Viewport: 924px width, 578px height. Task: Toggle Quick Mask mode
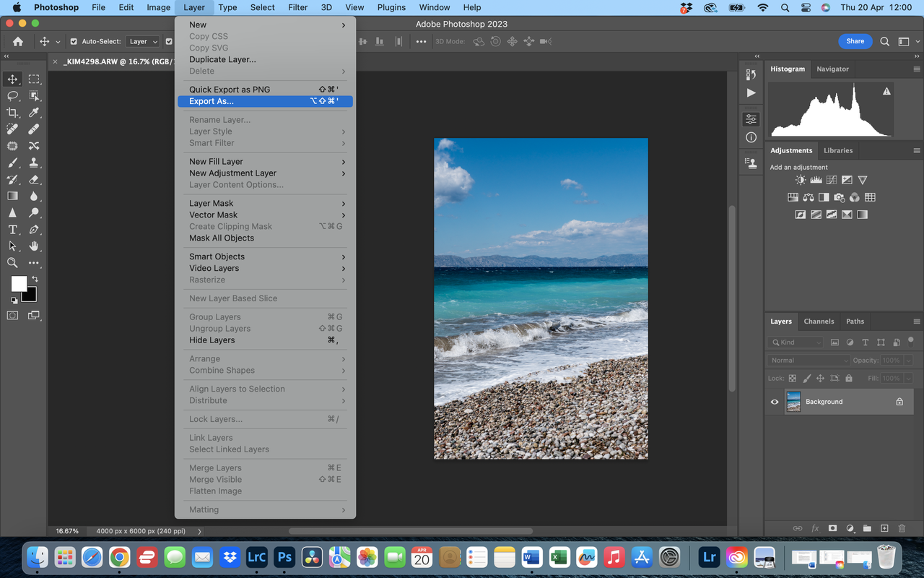[12, 315]
